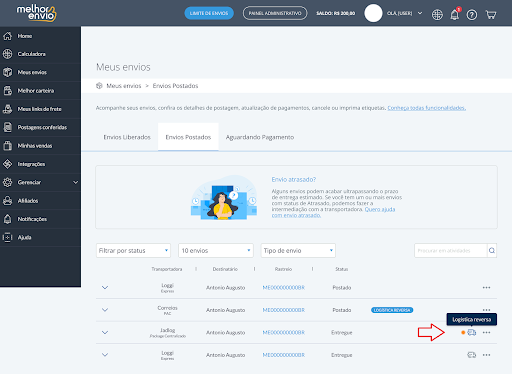Open the shopping cart icon
The image size is (512, 374).
(x=491, y=15)
